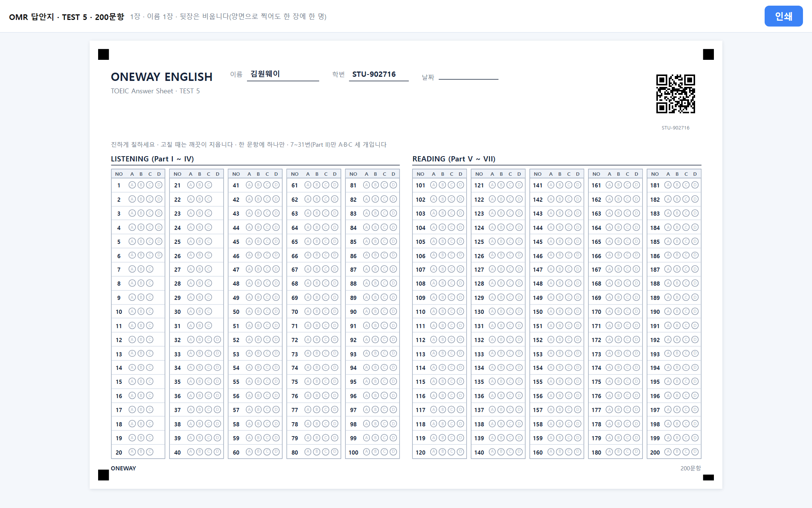
Task: Mark bubble B for question 61
Action: [x=317, y=185]
